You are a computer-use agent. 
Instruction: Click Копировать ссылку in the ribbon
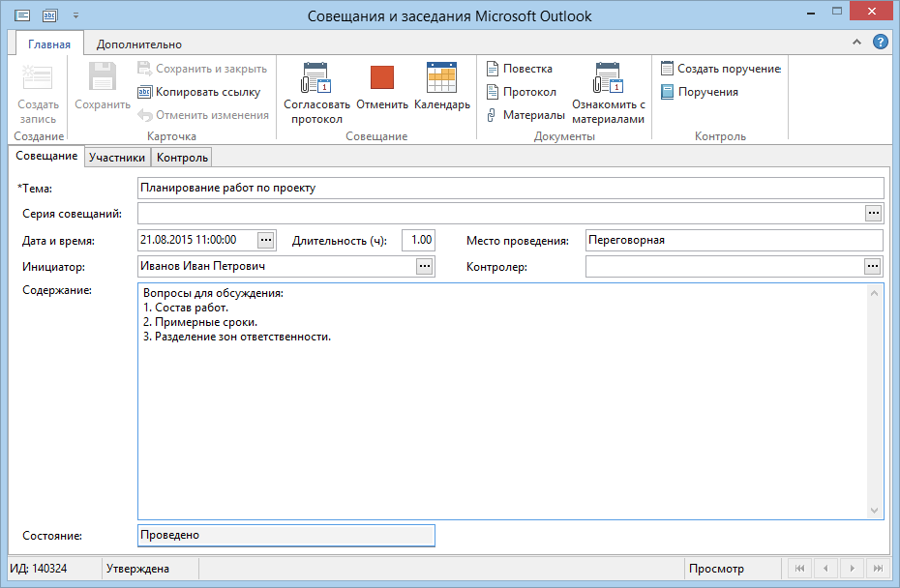[x=198, y=92]
